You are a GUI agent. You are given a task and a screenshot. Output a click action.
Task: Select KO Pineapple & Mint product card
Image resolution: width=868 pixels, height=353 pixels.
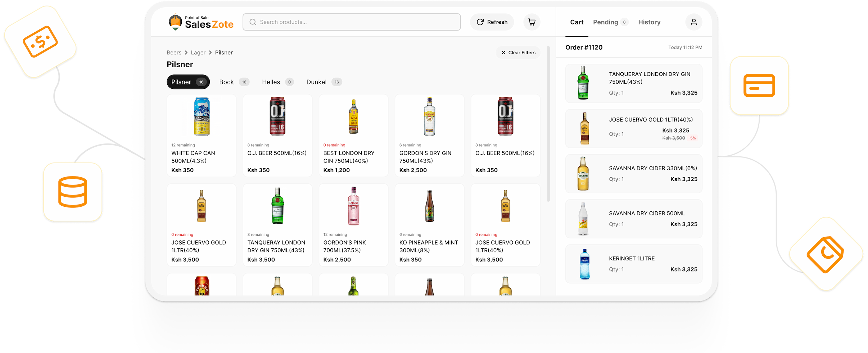(x=429, y=225)
